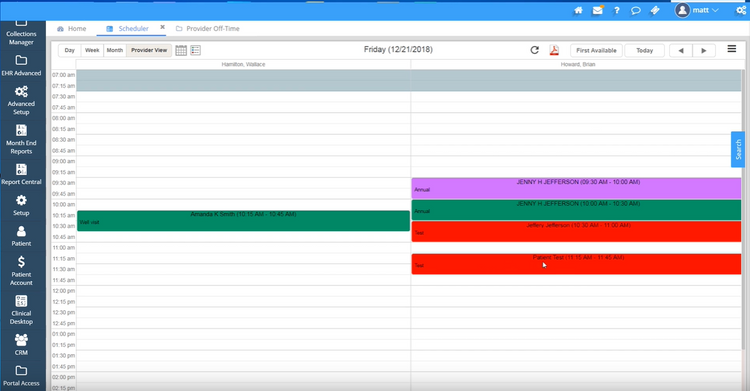
Task: Go to next day arrow
Action: coord(704,50)
